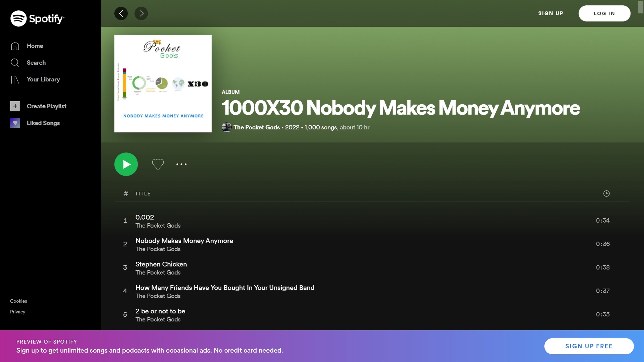Click the SIGN UP FREE button
Viewport: 644px width, 362px height.
(589, 346)
